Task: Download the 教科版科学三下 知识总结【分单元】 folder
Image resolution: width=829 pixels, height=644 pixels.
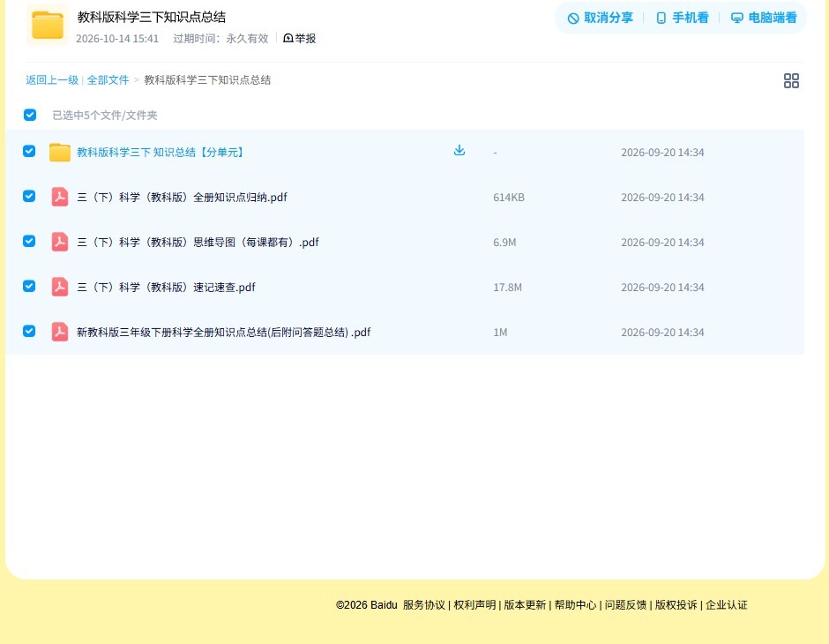Action: (459, 150)
